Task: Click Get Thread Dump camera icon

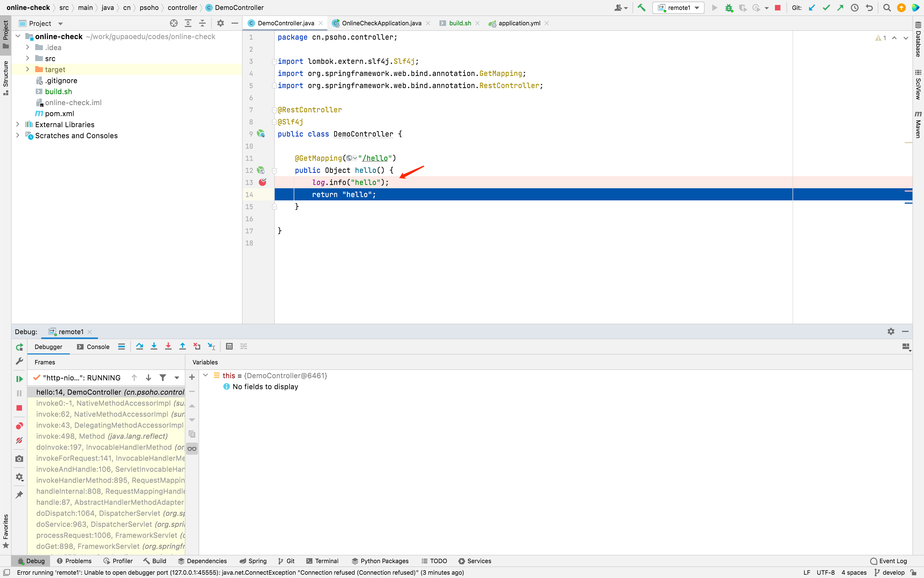Action: click(x=19, y=459)
